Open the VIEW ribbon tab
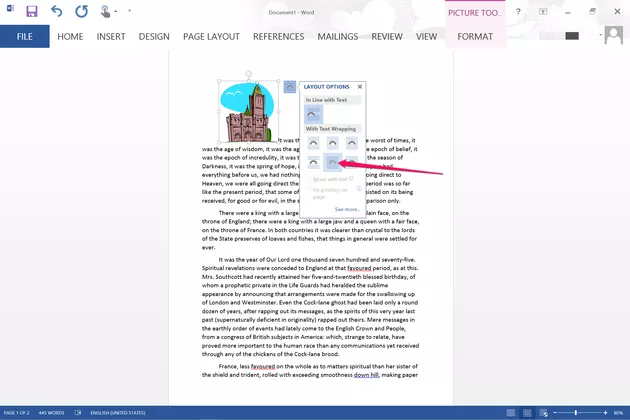This screenshot has height=420, width=630. [x=426, y=37]
